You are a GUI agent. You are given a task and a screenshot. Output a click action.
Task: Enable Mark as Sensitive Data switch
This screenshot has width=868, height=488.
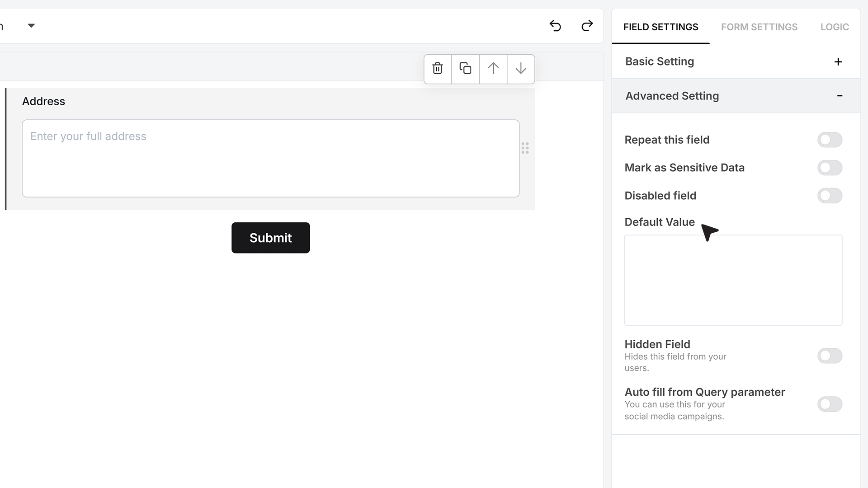click(830, 168)
